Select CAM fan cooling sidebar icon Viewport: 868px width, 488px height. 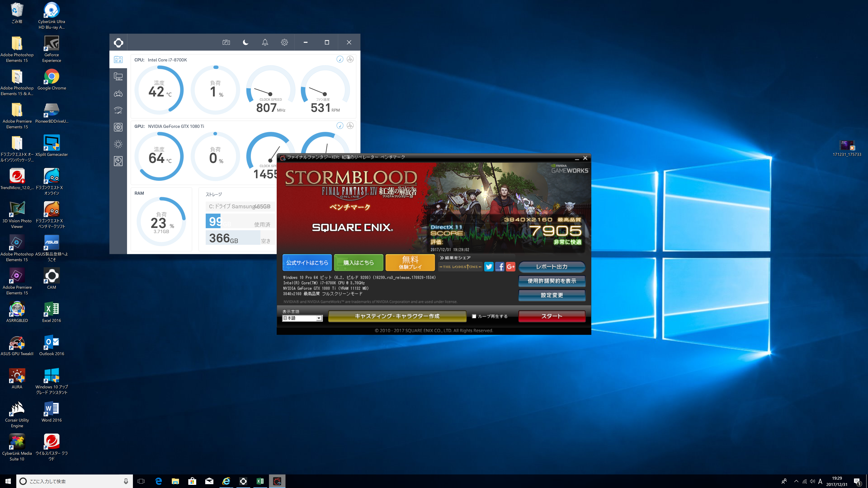pyautogui.click(x=118, y=127)
